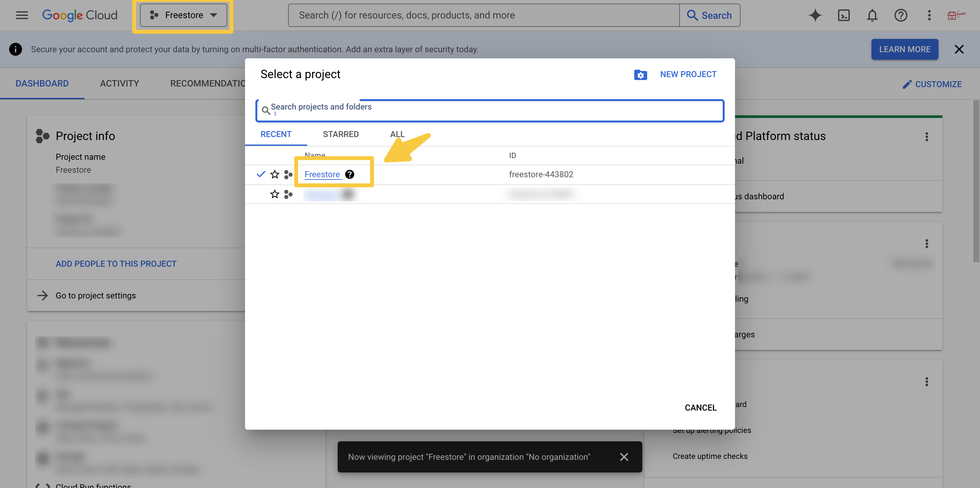Click the Project name value Freestore
Viewport: 980px width, 488px height.
pos(73,170)
